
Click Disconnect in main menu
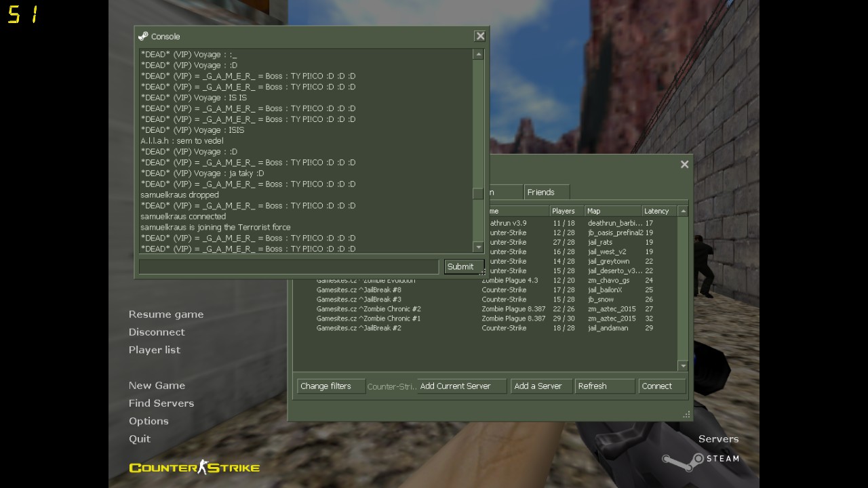click(157, 332)
